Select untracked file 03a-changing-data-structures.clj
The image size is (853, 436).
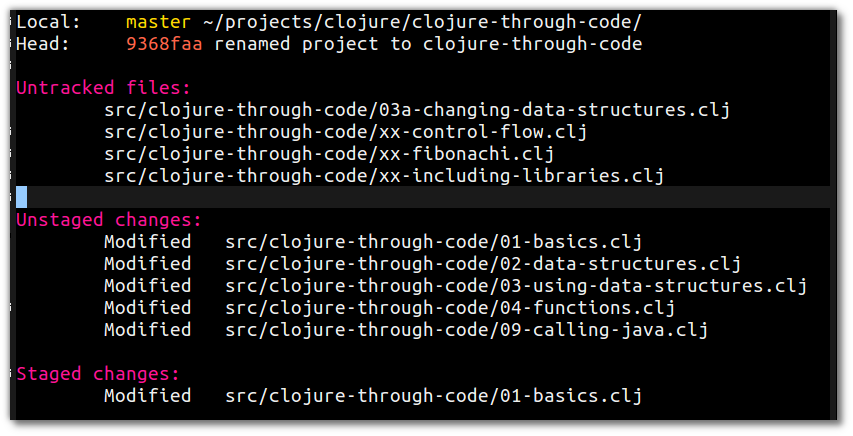[x=417, y=110]
